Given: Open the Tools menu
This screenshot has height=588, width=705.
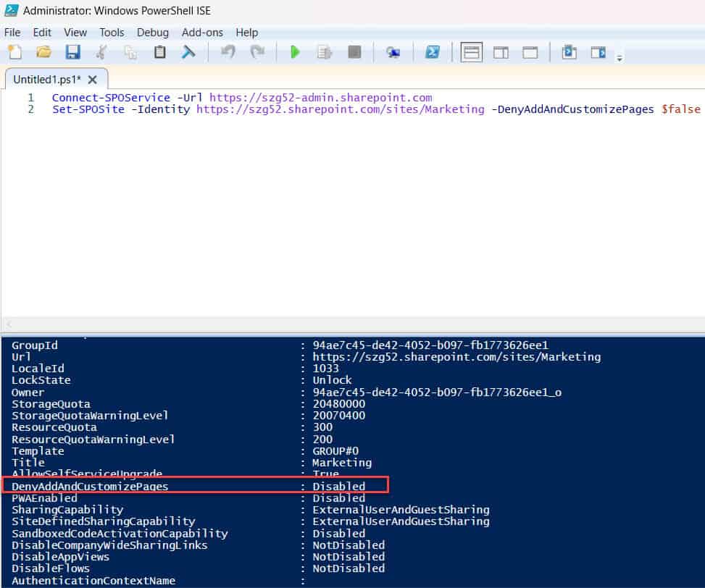Looking at the screenshot, I should (x=112, y=33).
